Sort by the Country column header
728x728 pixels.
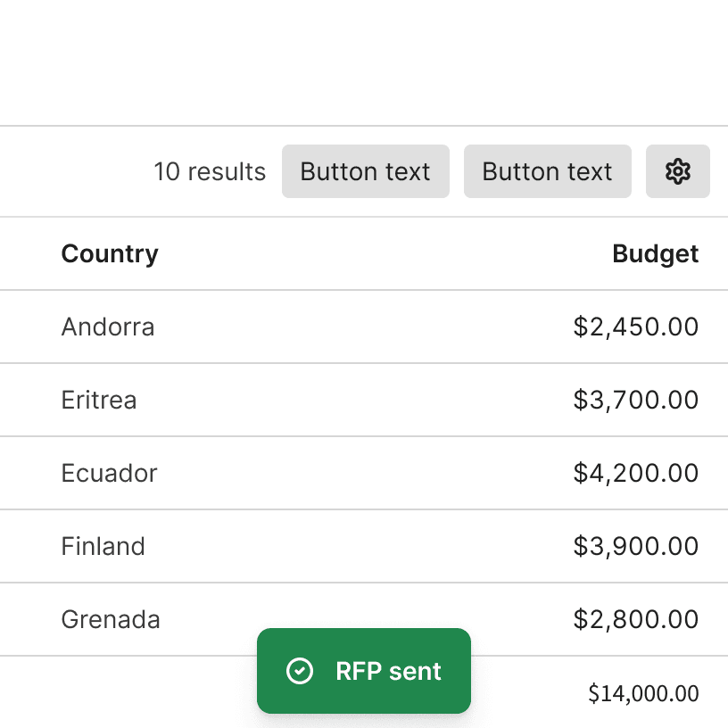[x=110, y=253]
